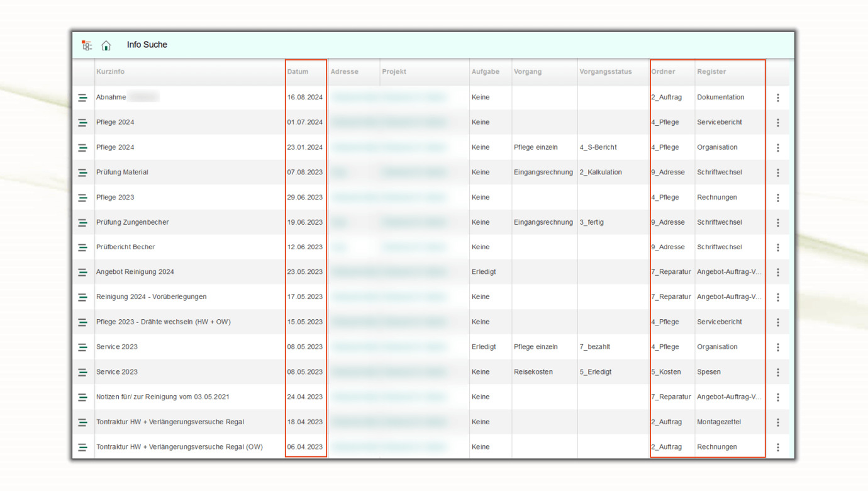Sort by the Datum column header

tap(298, 72)
